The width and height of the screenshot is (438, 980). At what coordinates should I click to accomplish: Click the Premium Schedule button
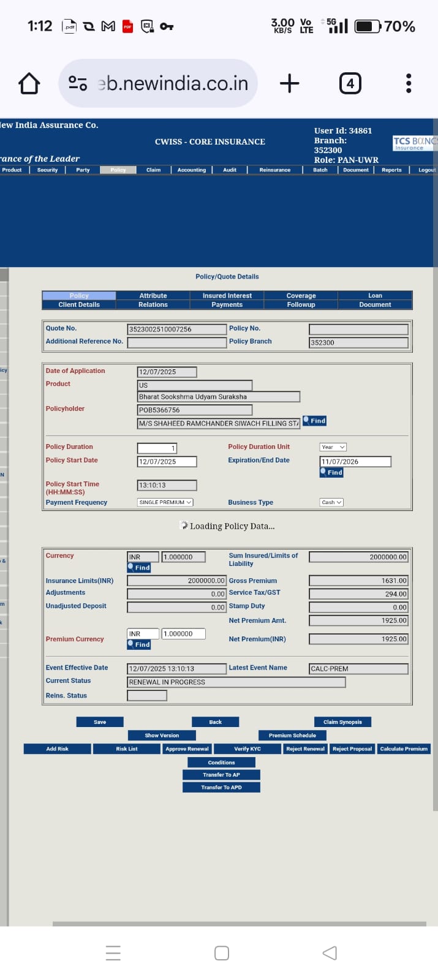point(292,735)
